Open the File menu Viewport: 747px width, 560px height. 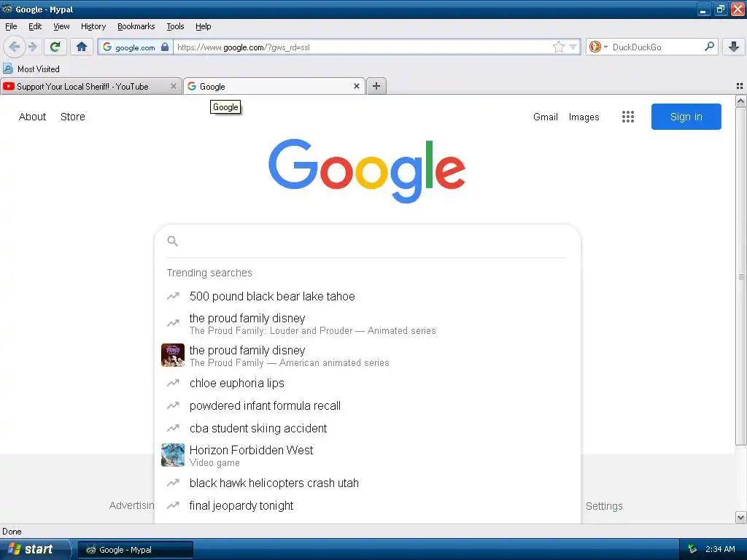pos(11,26)
